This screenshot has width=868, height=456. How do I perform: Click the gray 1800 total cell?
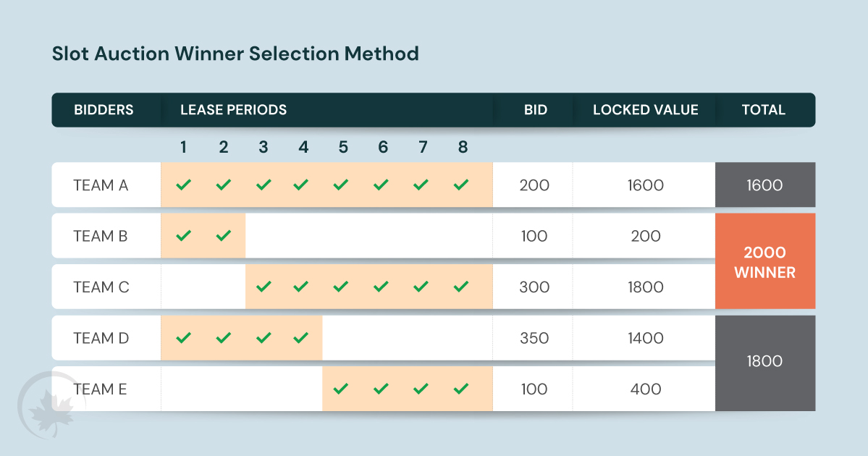(765, 360)
